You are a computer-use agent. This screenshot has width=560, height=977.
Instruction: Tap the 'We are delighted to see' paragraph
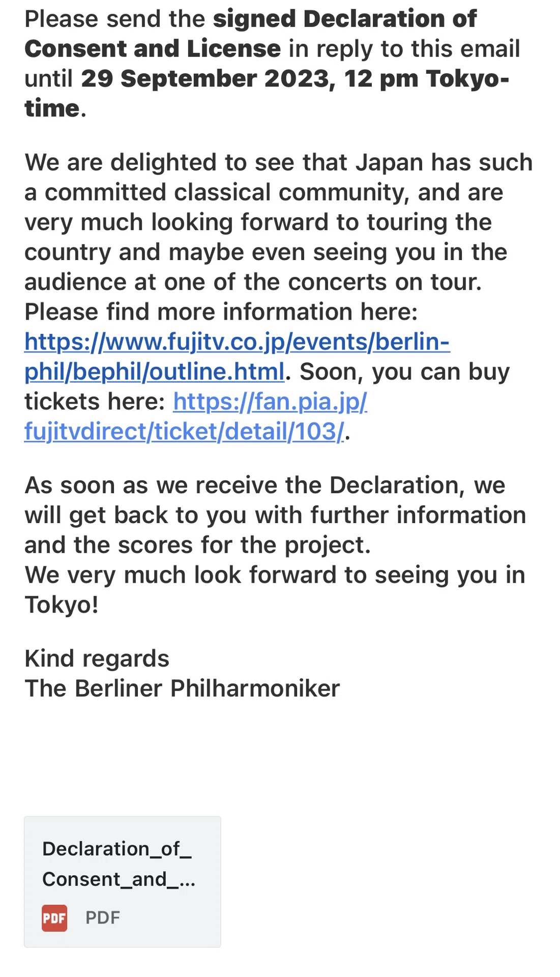(278, 222)
